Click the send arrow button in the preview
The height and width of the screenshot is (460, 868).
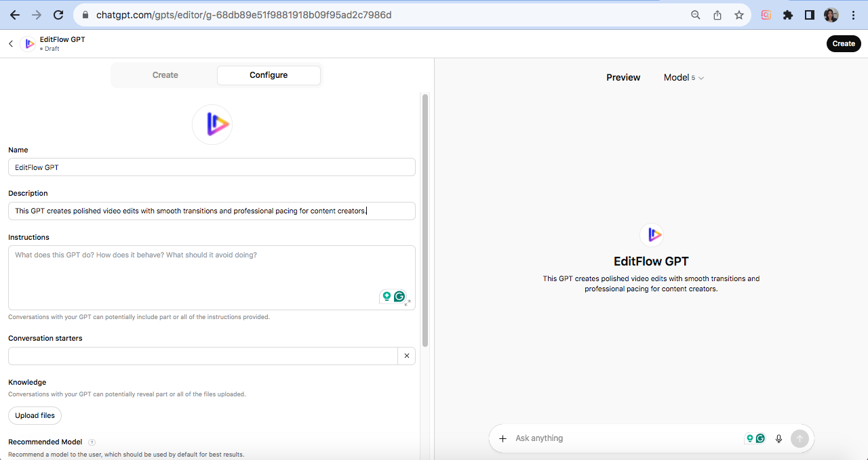click(800, 438)
